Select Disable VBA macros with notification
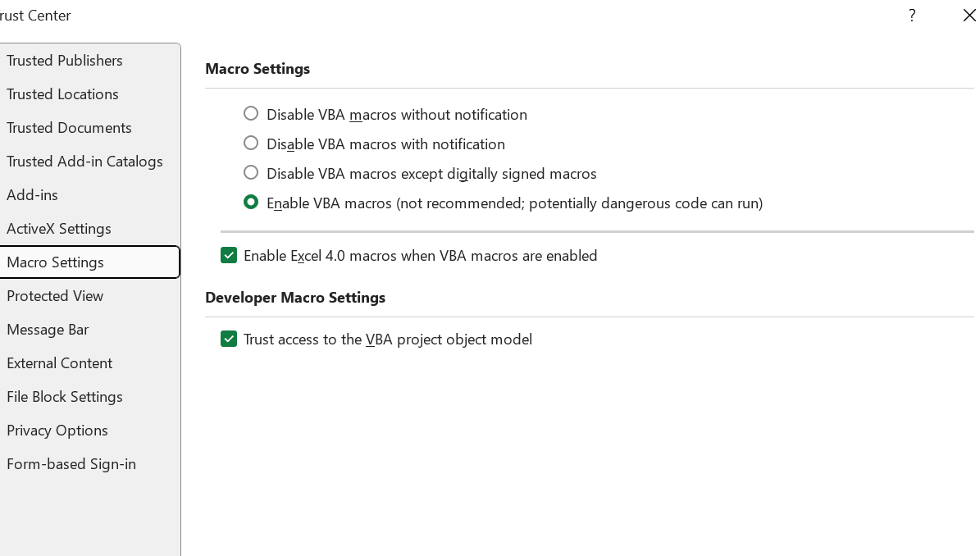This screenshot has width=980, height=556. coord(251,144)
